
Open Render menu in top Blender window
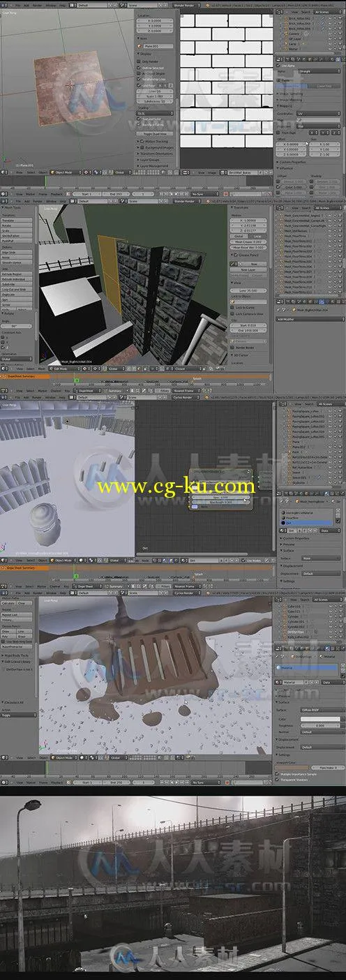(x=37, y=6)
